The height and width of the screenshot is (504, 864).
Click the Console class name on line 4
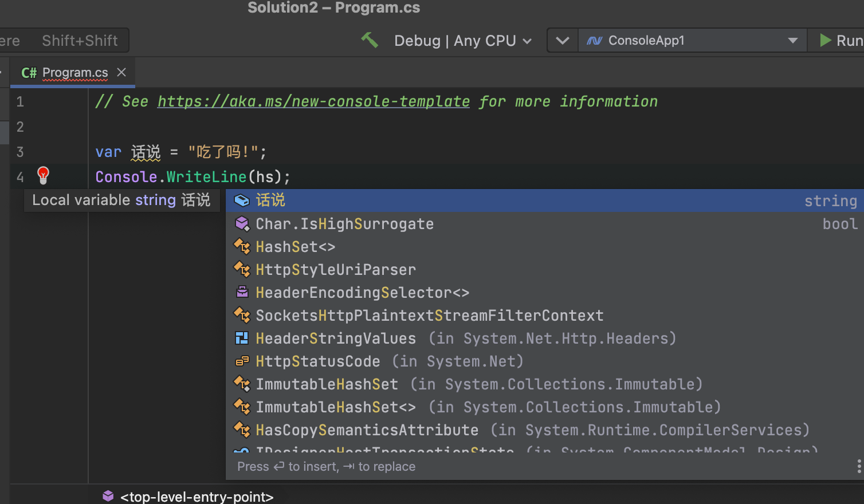(127, 176)
